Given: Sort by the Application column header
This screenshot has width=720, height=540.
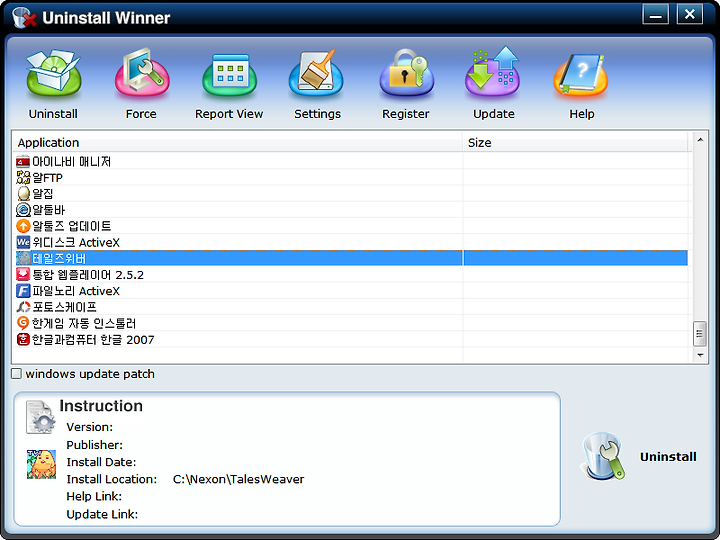Looking at the screenshot, I should (237, 143).
